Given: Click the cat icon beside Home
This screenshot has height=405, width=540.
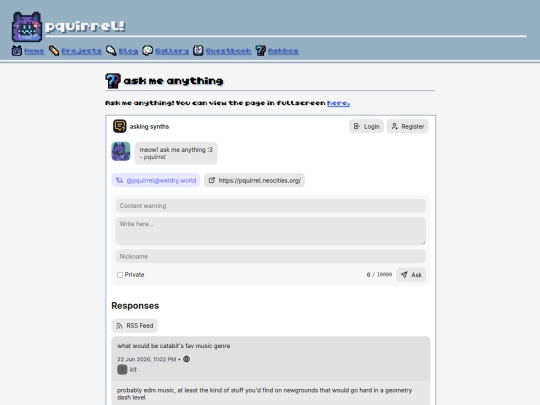Looking at the screenshot, I should click(x=17, y=51).
